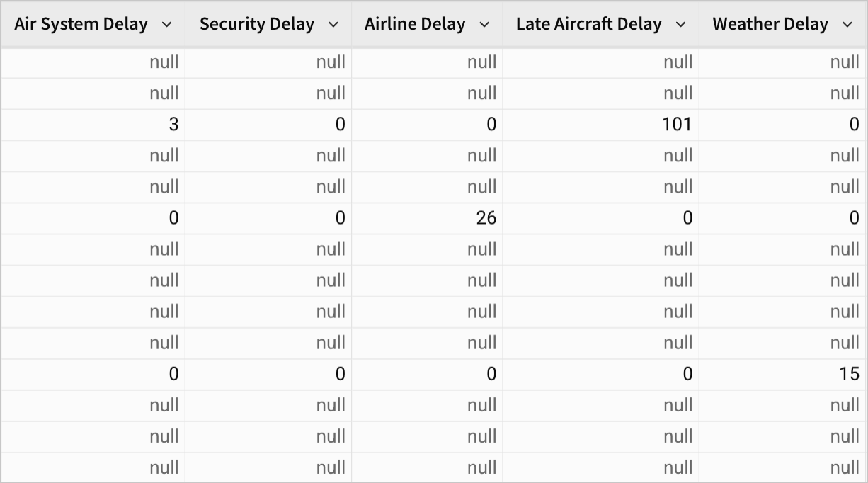The image size is (868, 483).
Task: Select the first null cell under Air System Delay
Action: click(164, 62)
